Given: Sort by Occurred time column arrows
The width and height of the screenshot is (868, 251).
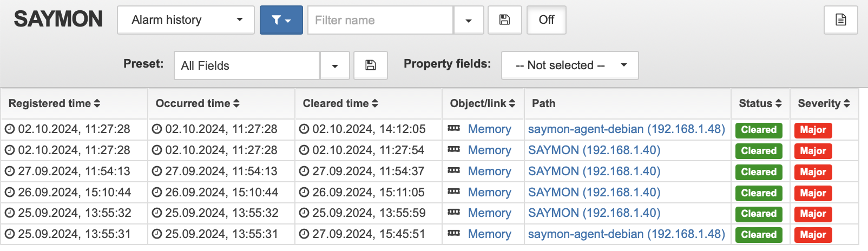Looking at the screenshot, I should pyautogui.click(x=236, y=103).
